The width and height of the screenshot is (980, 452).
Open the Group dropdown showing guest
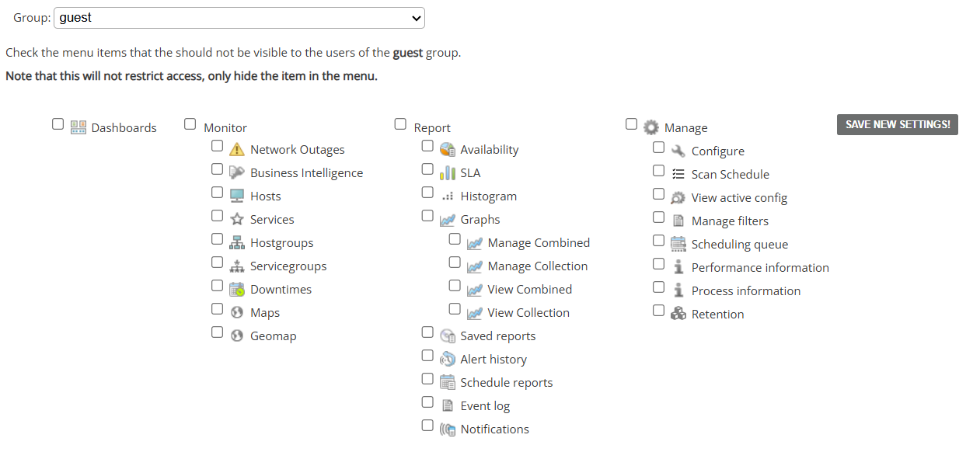click(239, 18)
